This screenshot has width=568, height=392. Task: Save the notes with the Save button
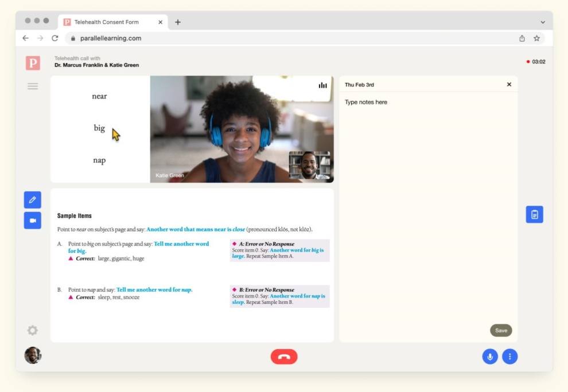[x=501, y=331]
